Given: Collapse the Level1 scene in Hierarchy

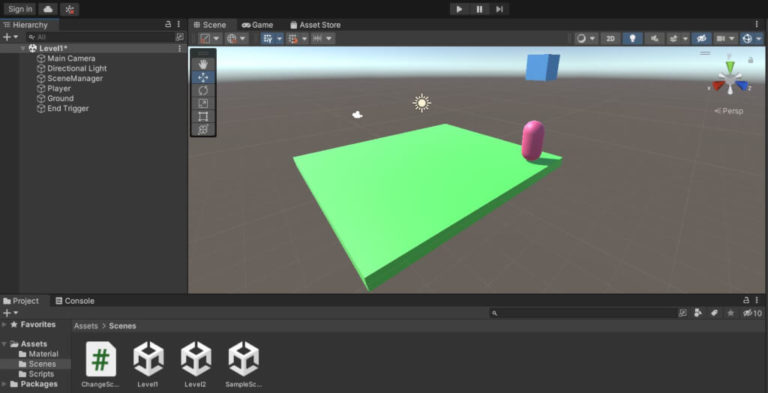Looking at the screenshot, I should [x=23, y=49].
